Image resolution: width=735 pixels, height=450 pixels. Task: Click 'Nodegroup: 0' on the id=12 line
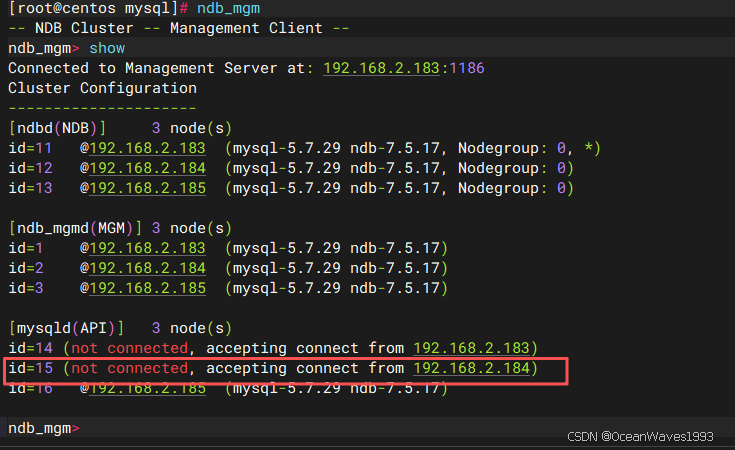click(x=511, y=168)
